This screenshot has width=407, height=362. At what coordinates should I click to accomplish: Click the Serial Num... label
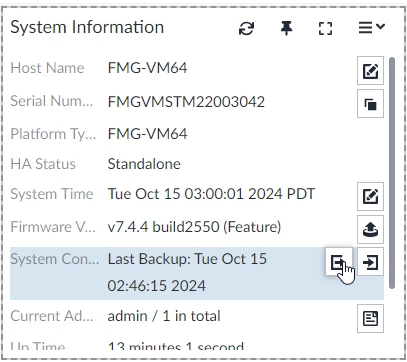point(52,101)
